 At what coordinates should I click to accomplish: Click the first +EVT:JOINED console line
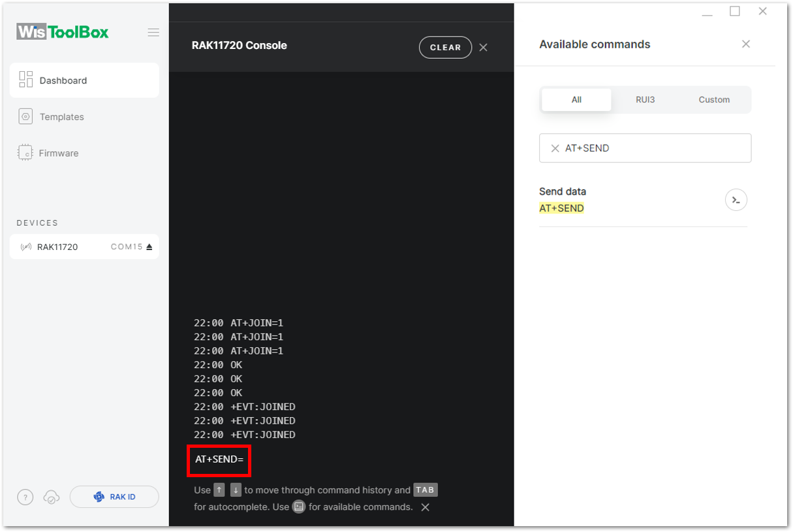point(245,407)
